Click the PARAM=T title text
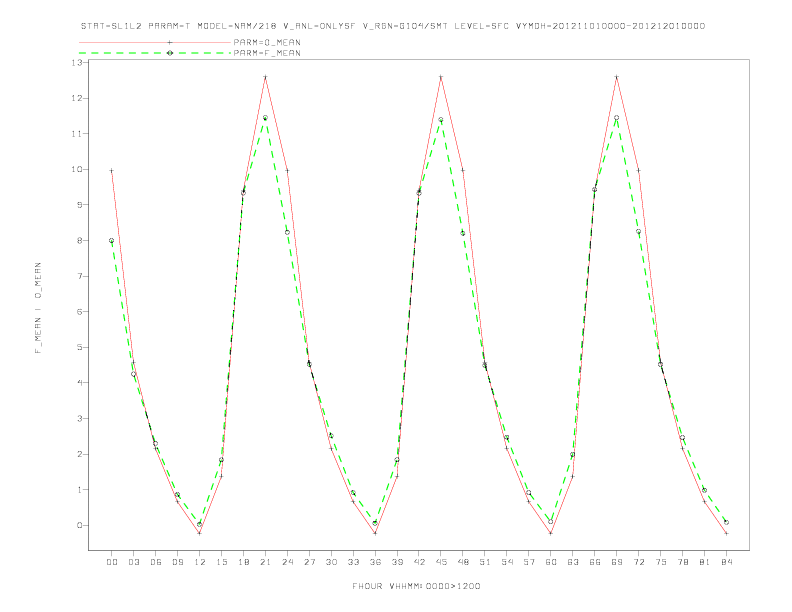Viewport: 792px width, 612px height. tap(170, 26)
